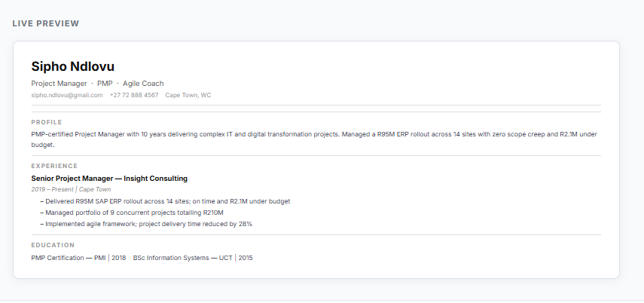
Task: Click the PMP credential in subtitle
Action: pyautogui.click(x=105, y=84)
